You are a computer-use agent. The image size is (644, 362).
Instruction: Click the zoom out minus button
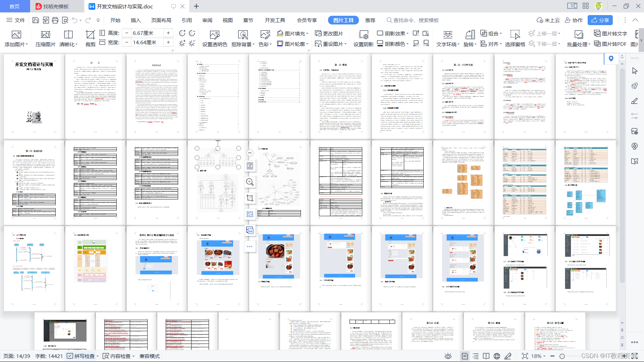(x=552, y=356)
